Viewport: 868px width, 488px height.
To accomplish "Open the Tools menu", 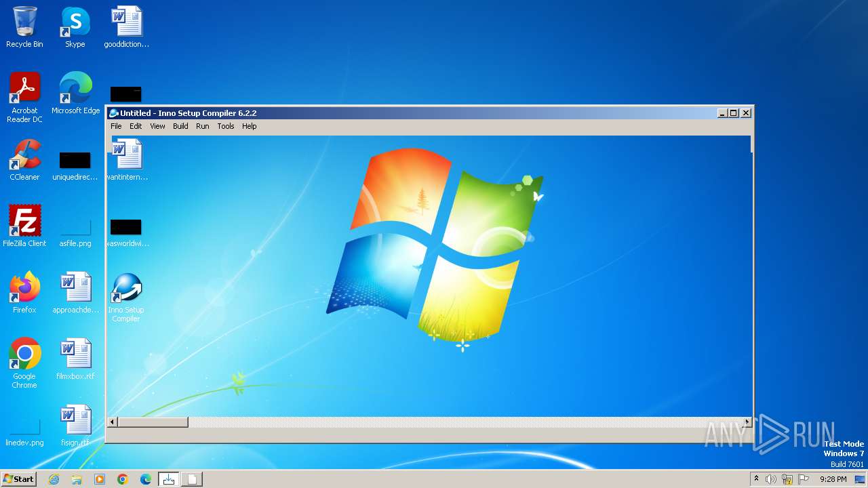I will 226,126.
